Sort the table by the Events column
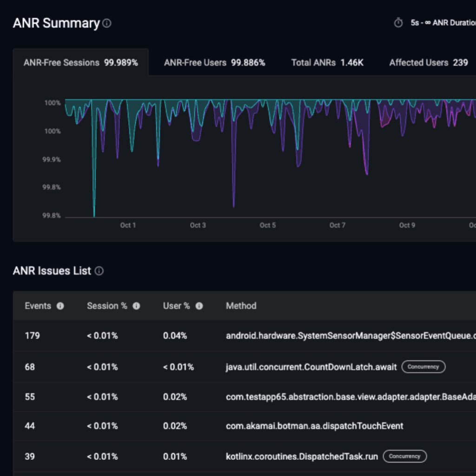This screenshot has height=476, width=476. point(38,306)
